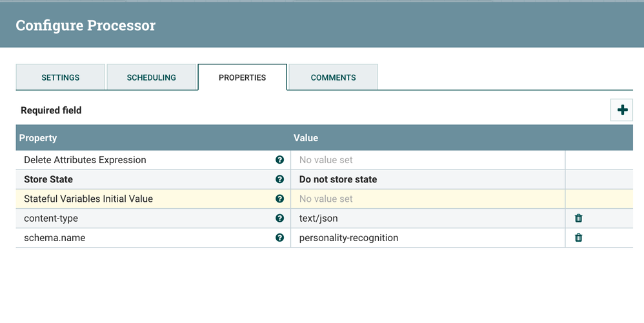Show help for Stateful Variables Initial Value

coord(279,199)
